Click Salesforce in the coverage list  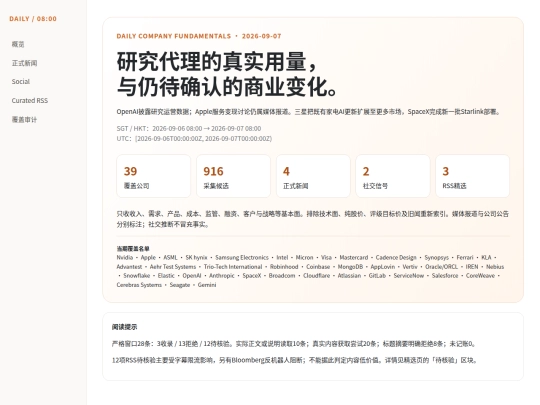pyautogui.click(x=445, y=276)
